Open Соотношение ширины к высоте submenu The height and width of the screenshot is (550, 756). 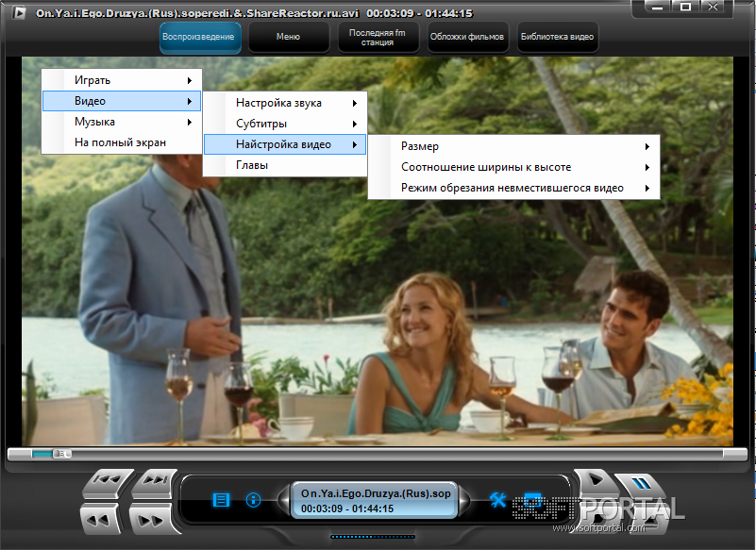tap(514, 167)
